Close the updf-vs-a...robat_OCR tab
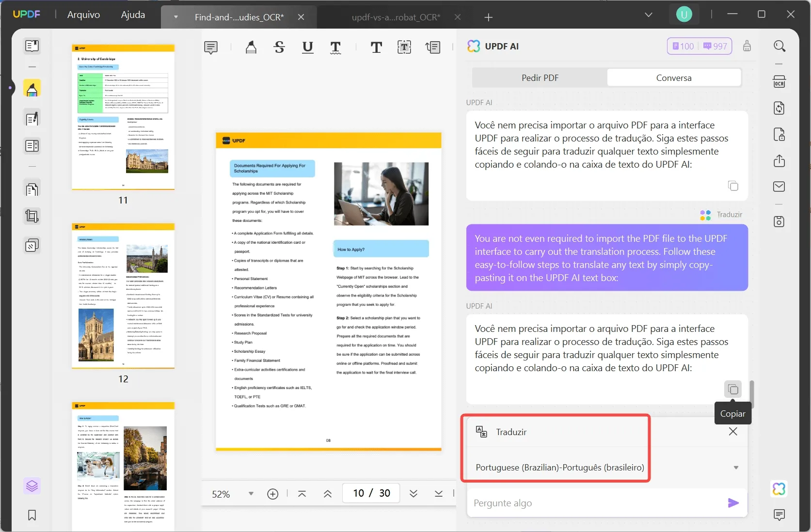This screenshot has height=532, width=811. click(458, 17)
